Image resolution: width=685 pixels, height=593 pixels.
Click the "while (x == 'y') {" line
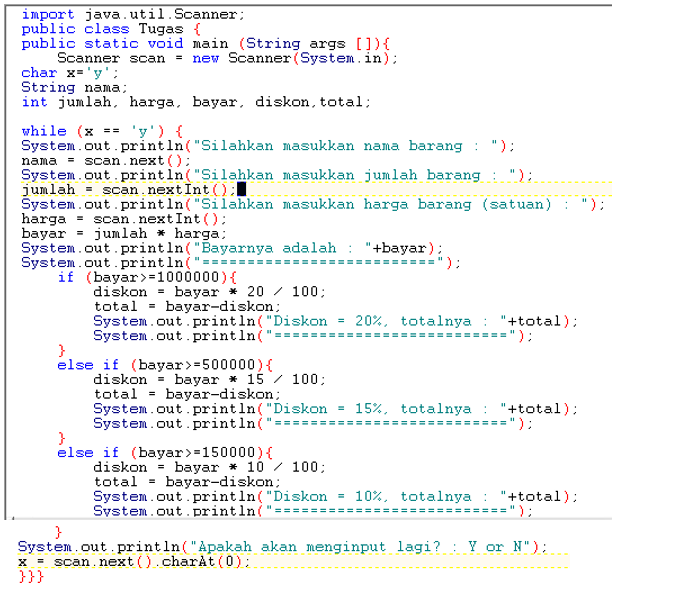pos(102,131)
